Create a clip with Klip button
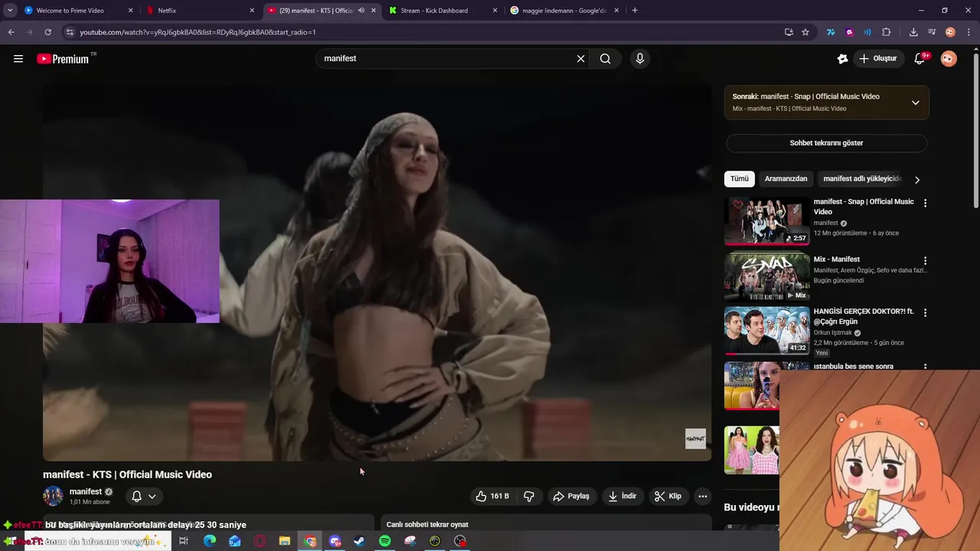This screenshot has height=551, width=980. [x=668, y=496]
